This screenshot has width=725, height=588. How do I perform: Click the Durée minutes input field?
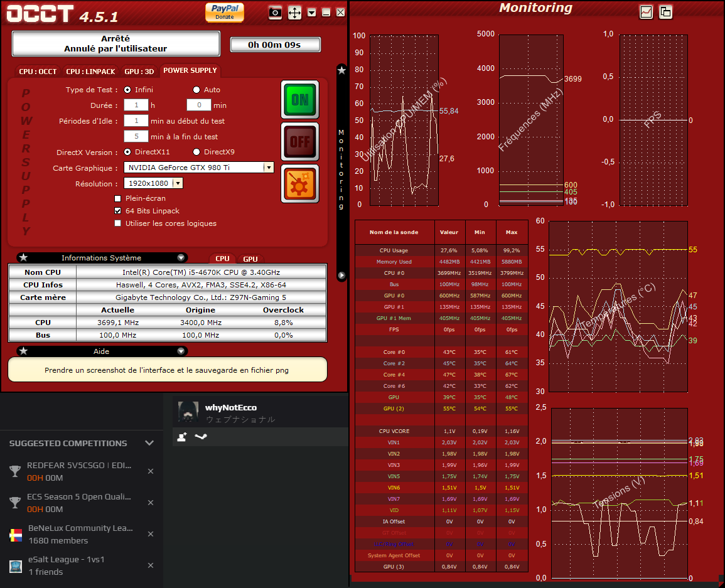[x=199, y=105]
